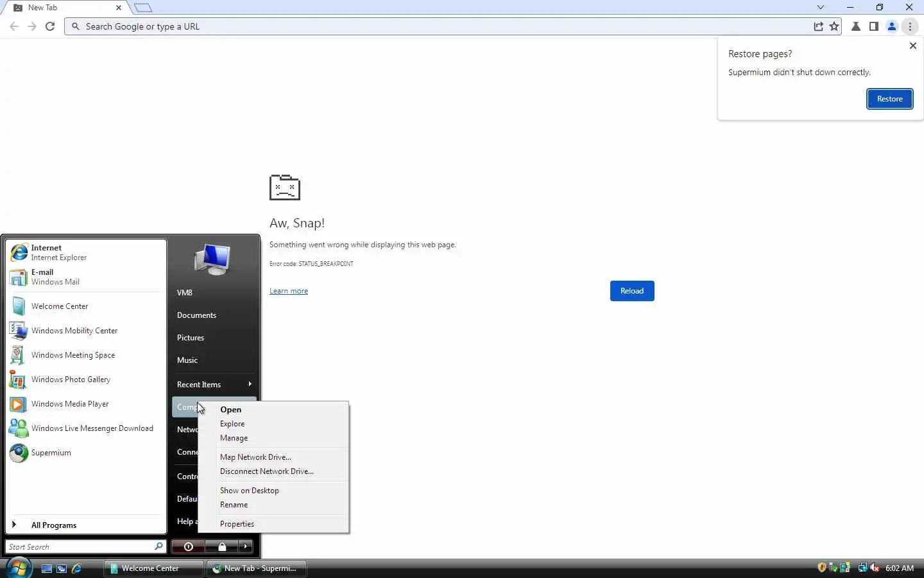Open the three-dot browser menu
Viewport: 924px width, 578px height.
[910, 26]
